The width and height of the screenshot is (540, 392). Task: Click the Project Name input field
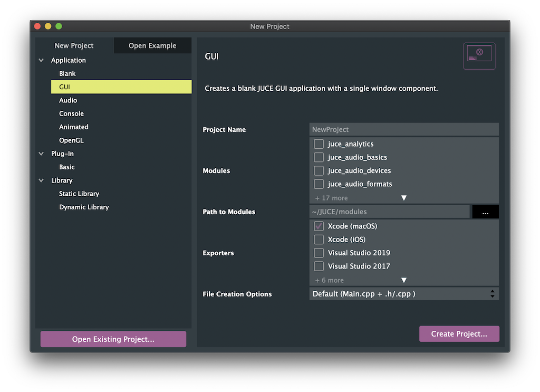(x=403, y=129)
